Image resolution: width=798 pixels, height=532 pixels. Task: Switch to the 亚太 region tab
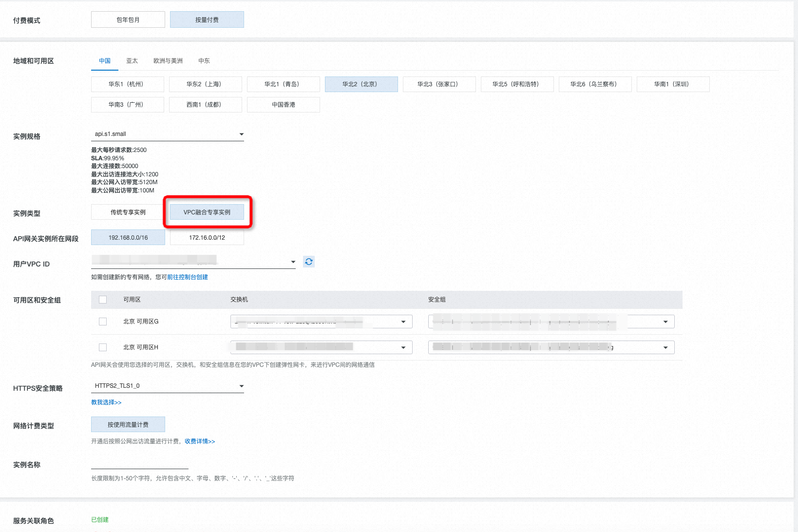point(132,61)
